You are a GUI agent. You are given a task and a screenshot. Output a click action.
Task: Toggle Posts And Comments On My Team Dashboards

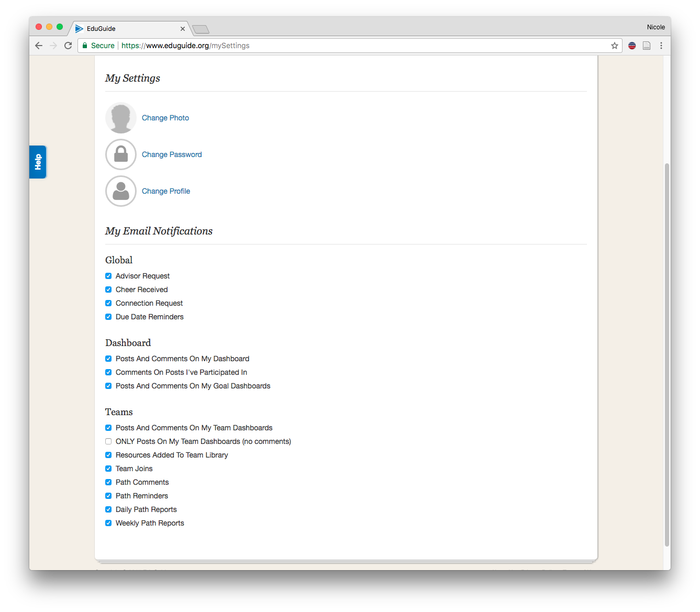tap(108, 428)
